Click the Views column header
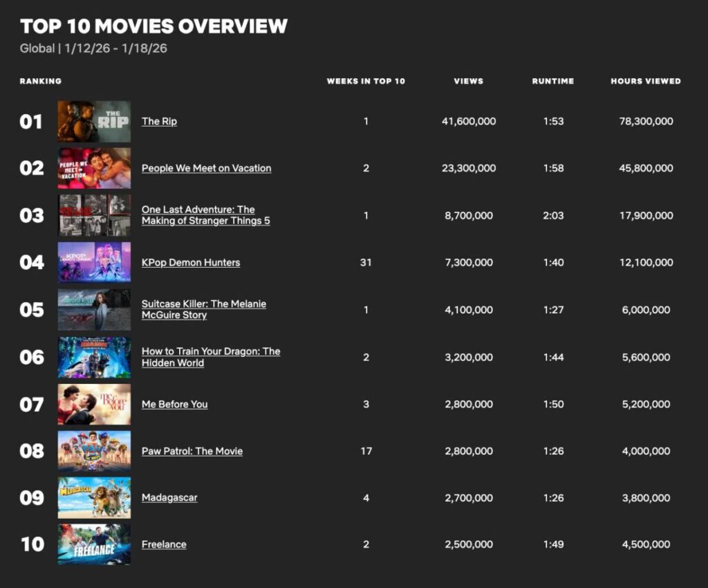Viewport: 708px width, 588px height. 468,81
